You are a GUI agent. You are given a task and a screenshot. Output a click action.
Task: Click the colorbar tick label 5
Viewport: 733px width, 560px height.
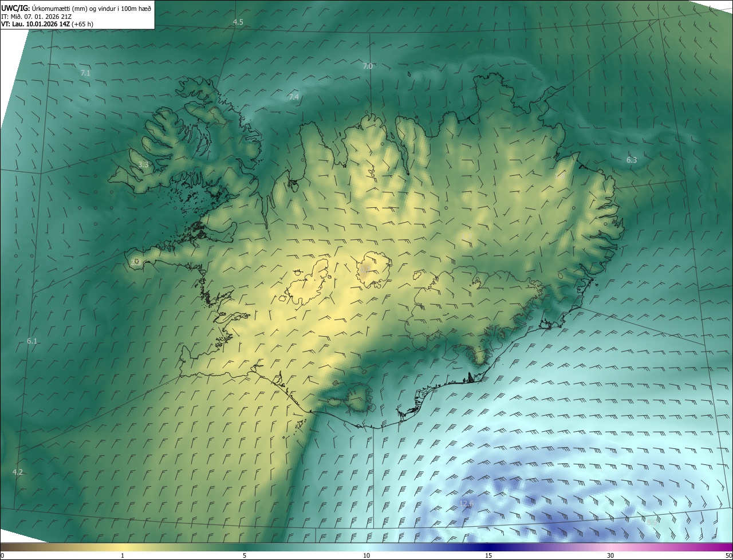tap(245, 555)
